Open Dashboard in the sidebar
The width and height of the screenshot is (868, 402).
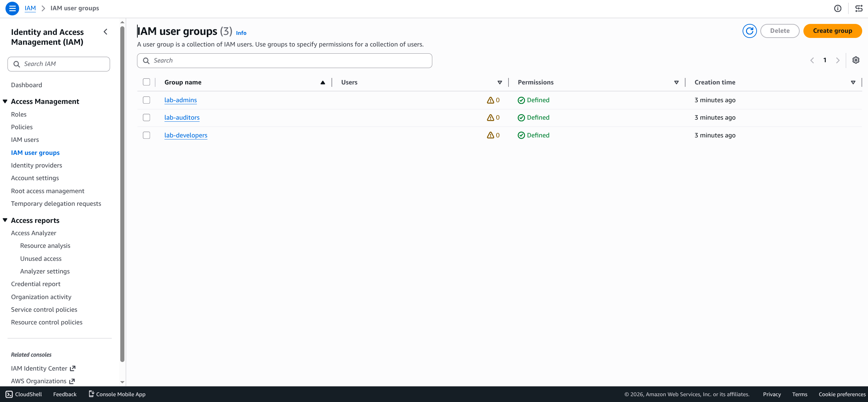point(26,85)
